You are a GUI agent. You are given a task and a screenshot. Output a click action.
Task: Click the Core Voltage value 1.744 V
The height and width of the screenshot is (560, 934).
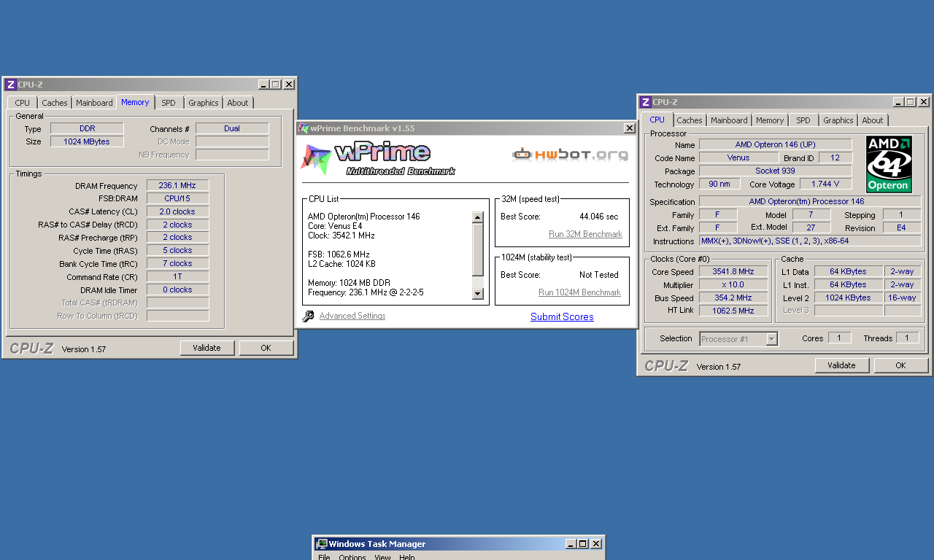point(825,184)
